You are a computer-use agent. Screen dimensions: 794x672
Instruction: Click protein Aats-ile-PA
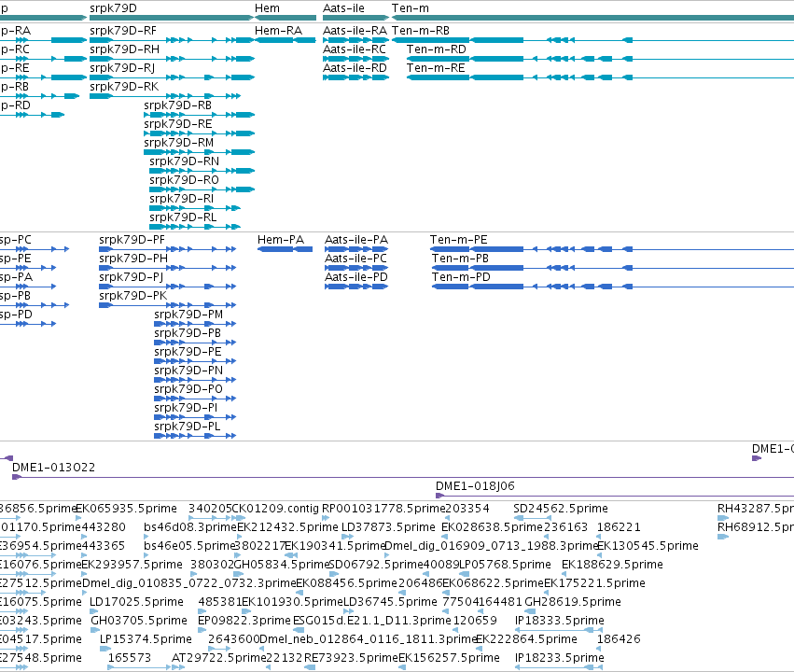tap(356, 240)
